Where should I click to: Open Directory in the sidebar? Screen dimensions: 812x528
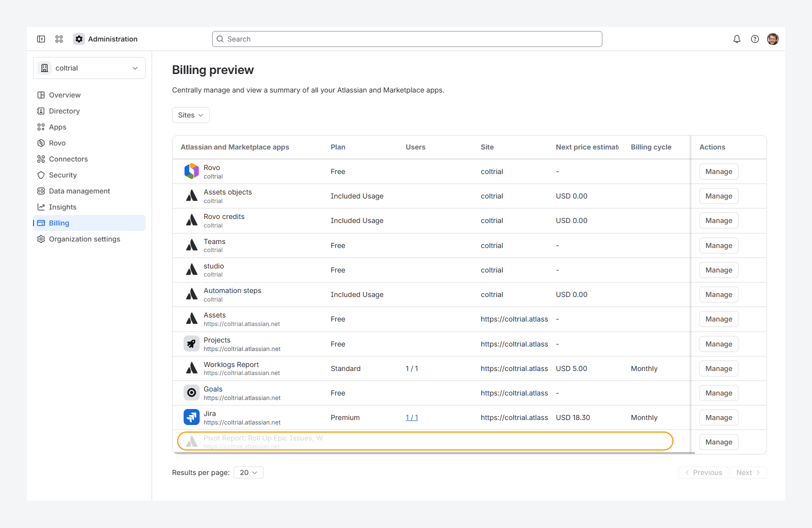click(x=89, y=111)
